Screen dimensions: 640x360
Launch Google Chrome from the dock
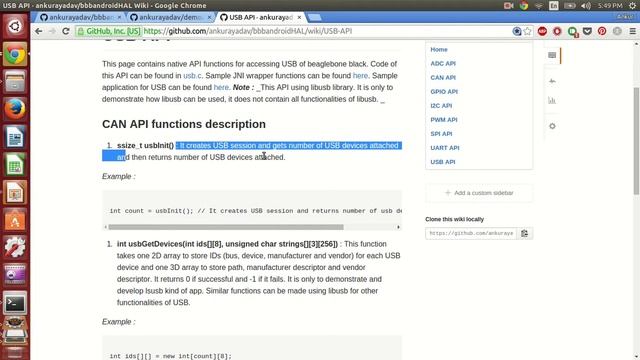tap(15, 54)
